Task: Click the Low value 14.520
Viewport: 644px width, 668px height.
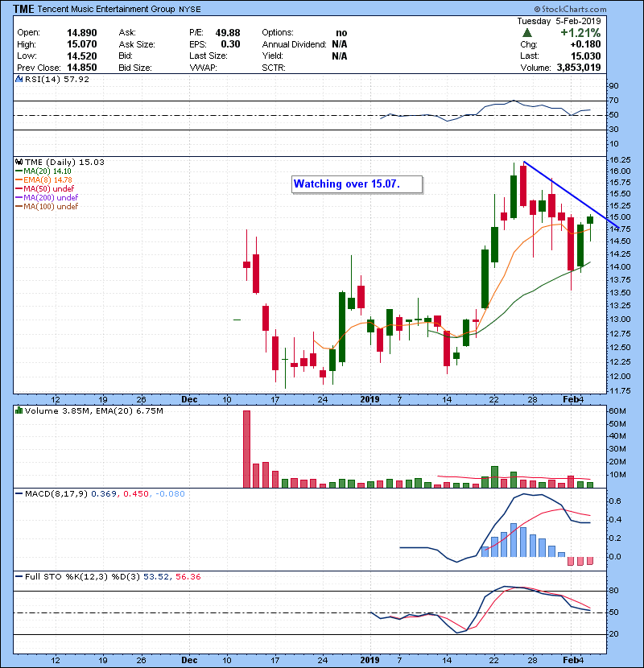Action: point(82,56)
